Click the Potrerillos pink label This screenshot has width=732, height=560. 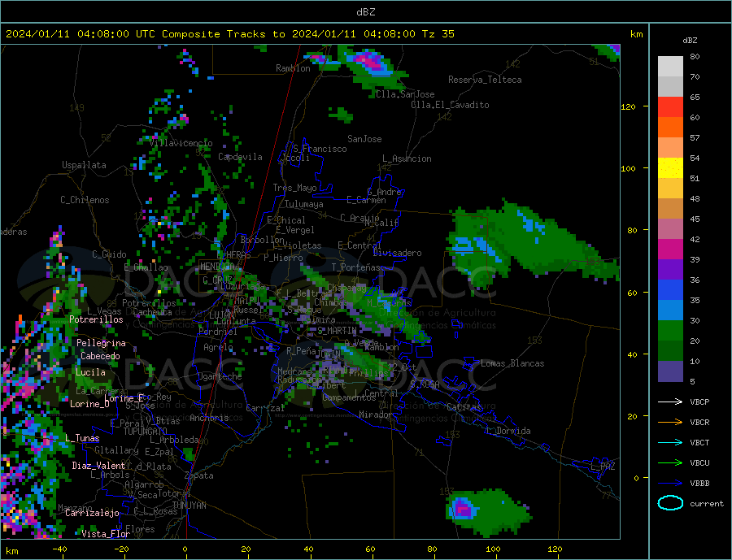click(x=96, y=319)
